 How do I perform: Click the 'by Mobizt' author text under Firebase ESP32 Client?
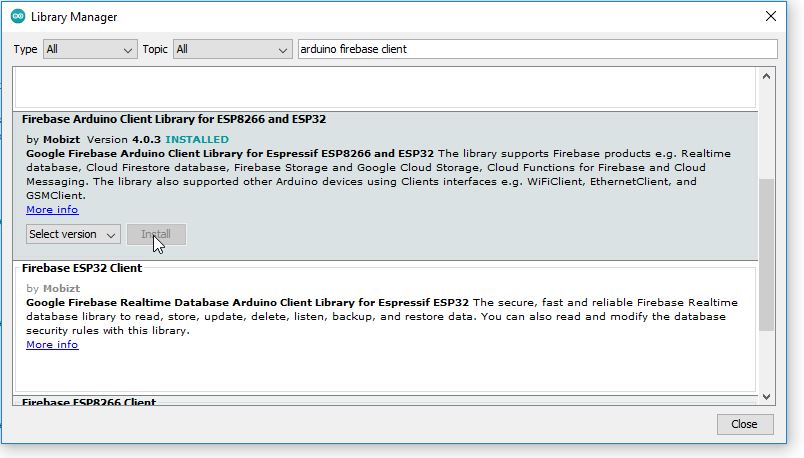(x=53, y=289)
